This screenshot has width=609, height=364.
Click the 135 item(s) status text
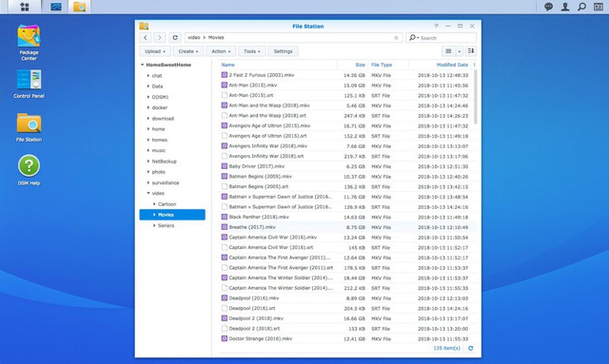447,348
